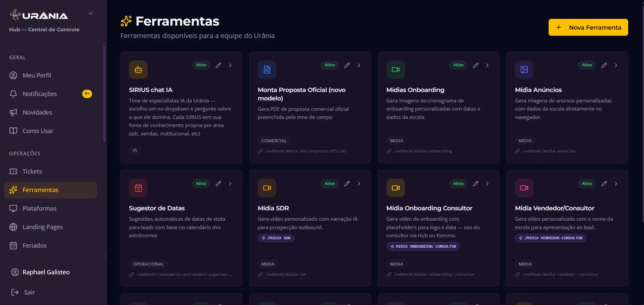Edit the Mídia Vendedor/Consultor tool
This screenshot has width=644, height=305.
coord(604,184)
